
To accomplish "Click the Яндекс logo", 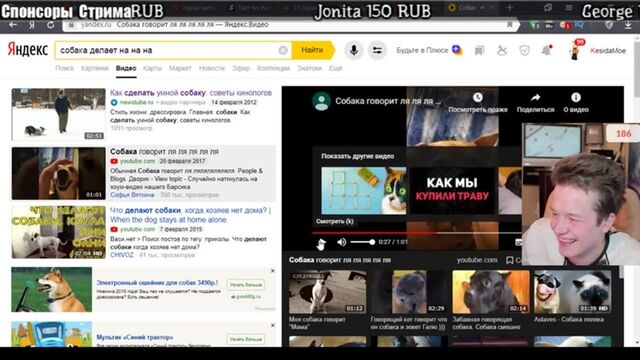I will [28, 50].
